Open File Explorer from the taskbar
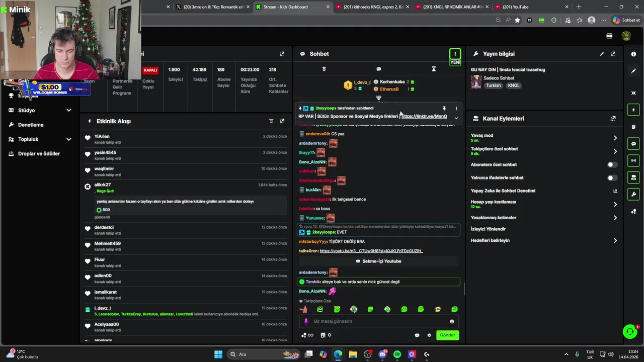 coord(353,354)
